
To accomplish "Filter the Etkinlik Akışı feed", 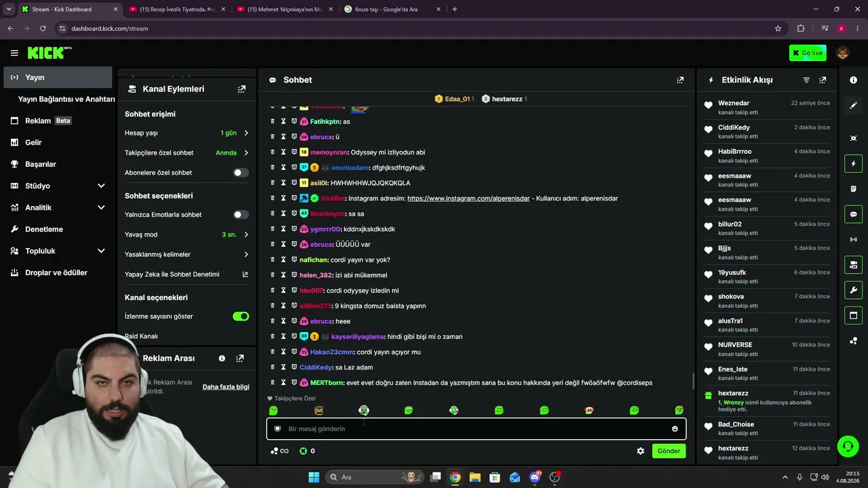I will pyautogui.click(x=806, y=80).
